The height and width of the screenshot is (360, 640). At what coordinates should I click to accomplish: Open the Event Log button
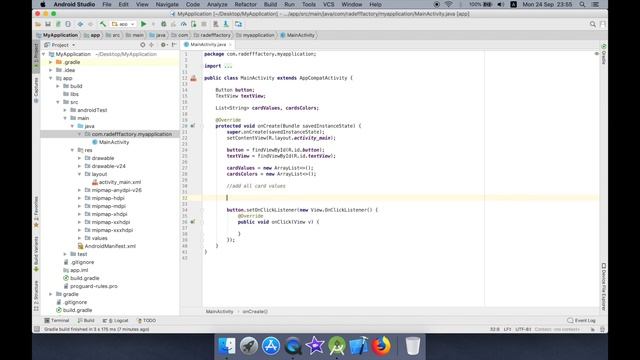click(581, 321)
